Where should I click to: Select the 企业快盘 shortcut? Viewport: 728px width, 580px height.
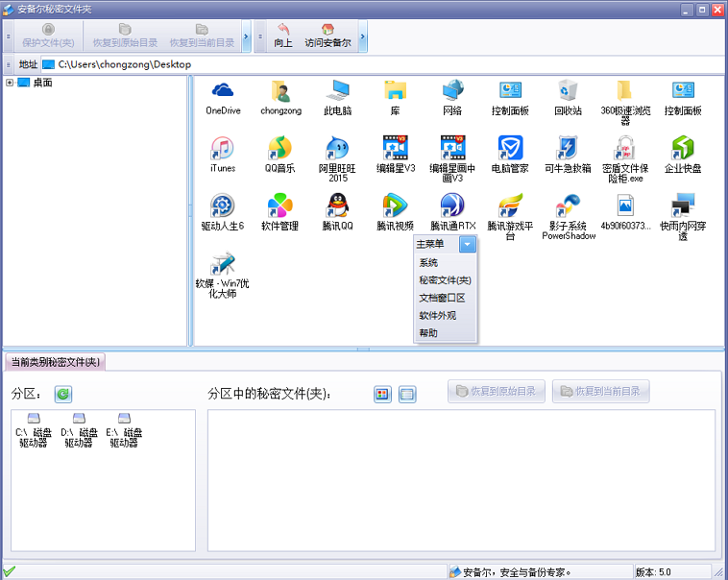(683, 155)
